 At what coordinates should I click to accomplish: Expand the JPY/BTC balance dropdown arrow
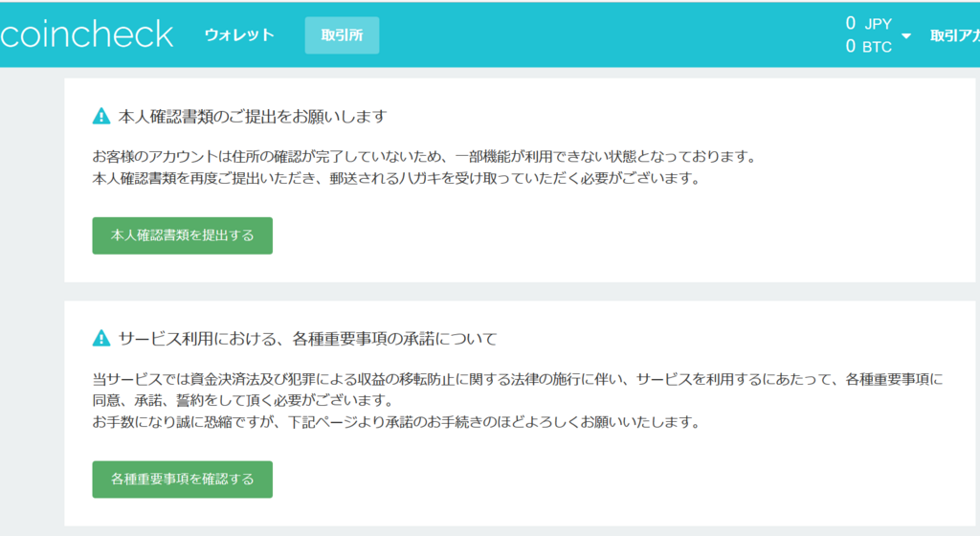[905, 36]
